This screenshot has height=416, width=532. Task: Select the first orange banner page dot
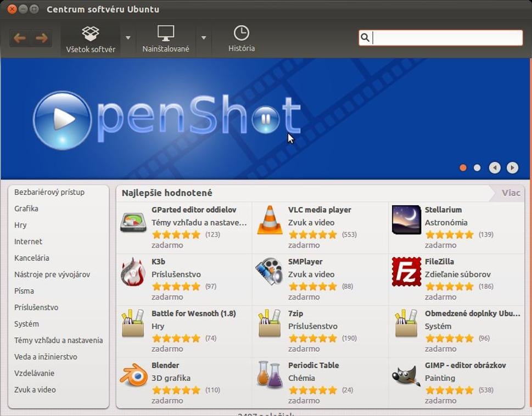(x=463, y=167)
